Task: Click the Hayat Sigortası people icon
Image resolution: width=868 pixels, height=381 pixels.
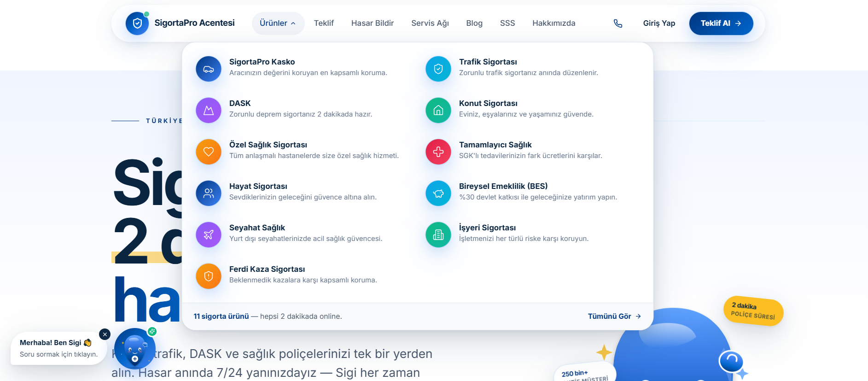Action: pyautogui.click(x=209, y=193)
